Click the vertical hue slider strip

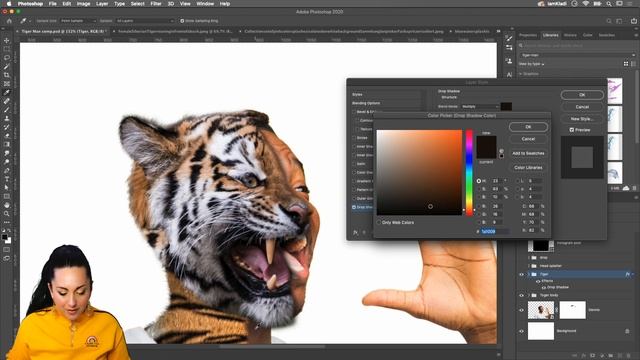pos(469,172)
